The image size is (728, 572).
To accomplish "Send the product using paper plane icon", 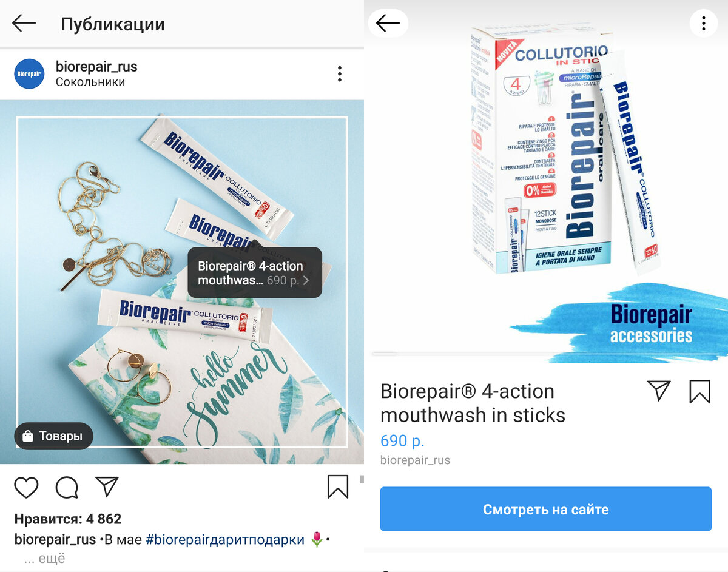I will 659,391.
